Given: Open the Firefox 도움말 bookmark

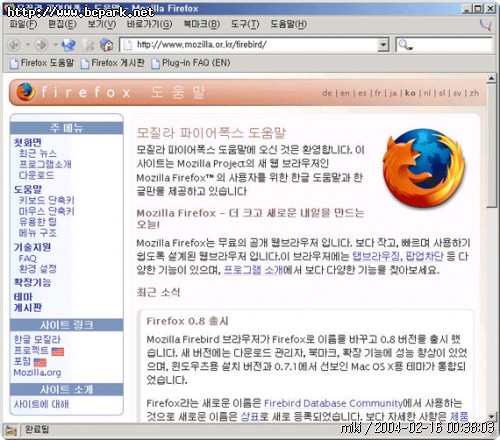Looking at the screenshot, I should [42, 63].
